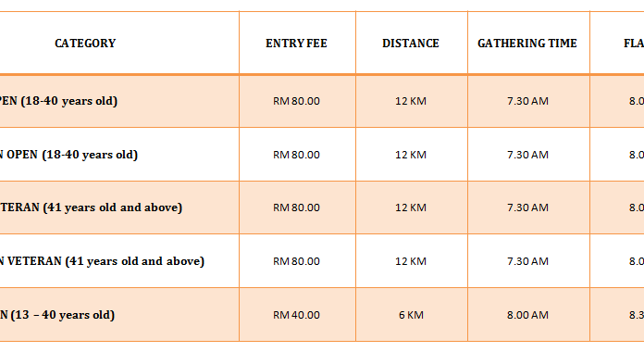Click the first row's RM 80.00 cell
The image size is (644, 352).
click(x=297, y=101)
